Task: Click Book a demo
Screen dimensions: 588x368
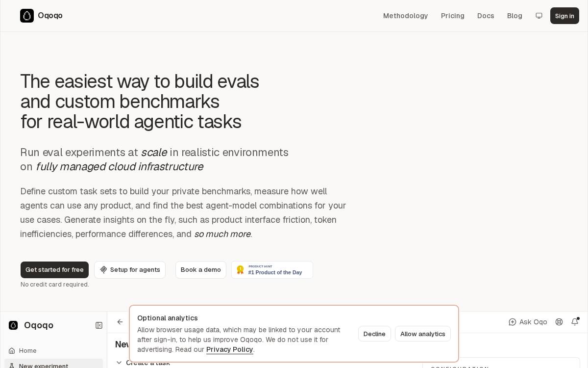Action: coord(201,270)
